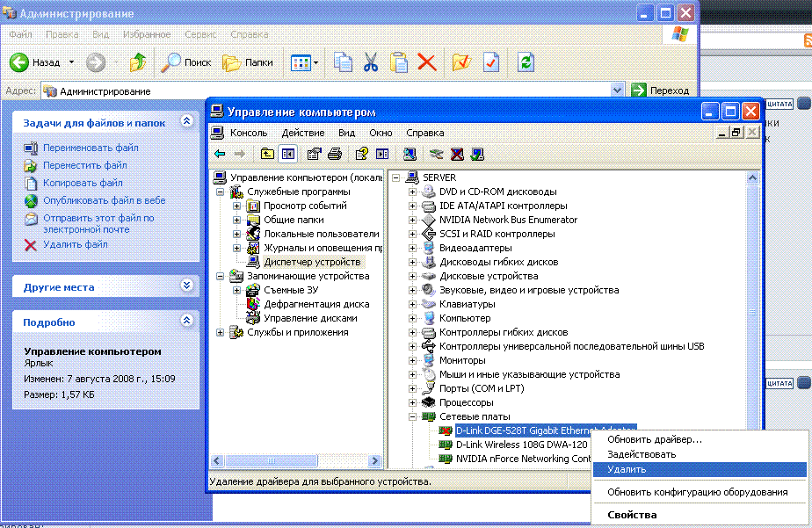The image size is (812, 528).
Task: Click the folder-with-checkmark icon in Администрирование toolbar
Action: point(461,62)
